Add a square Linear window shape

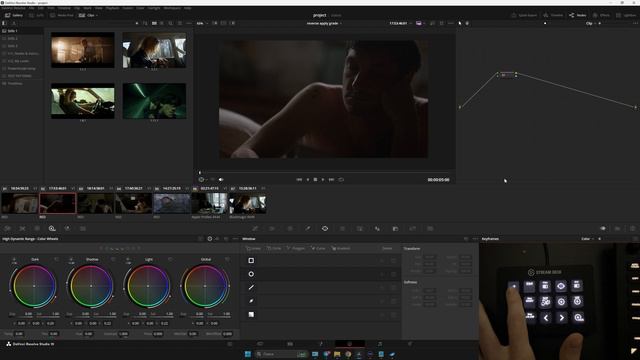click(x=251, y=260)
